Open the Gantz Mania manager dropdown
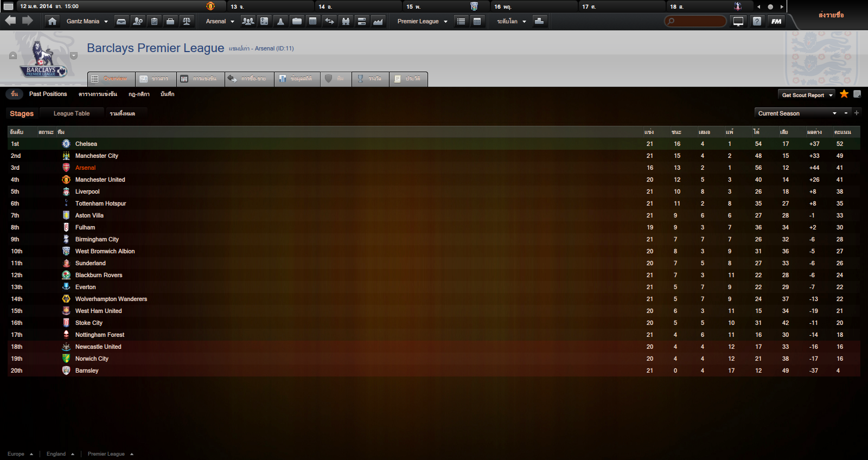Image resolution: width=868 pixels, height=460 pixels. pos(87,21)
